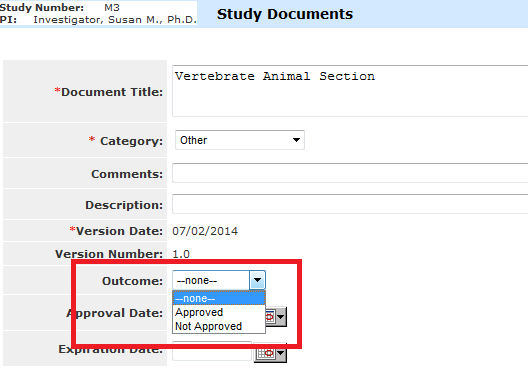This screenshot has width=528, height=385.
Task: Click the Category field label
Action: click(x=126, y=141)
